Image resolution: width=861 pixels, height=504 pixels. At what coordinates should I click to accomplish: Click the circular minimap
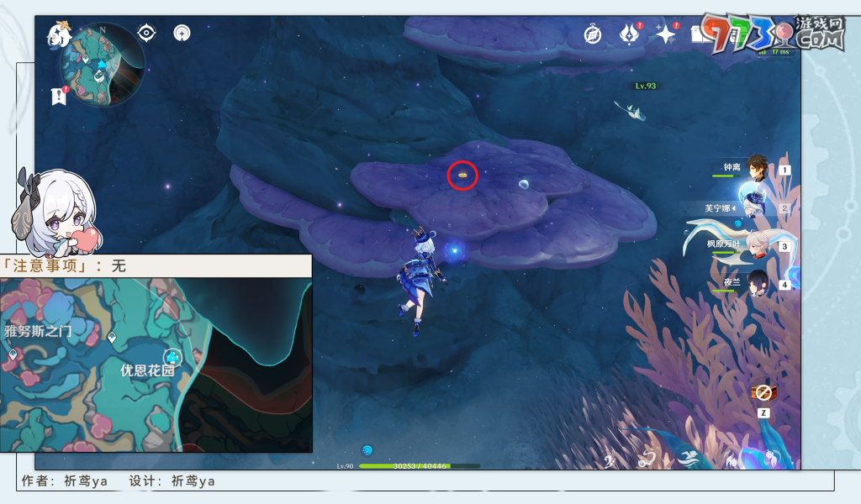(103, 64)
